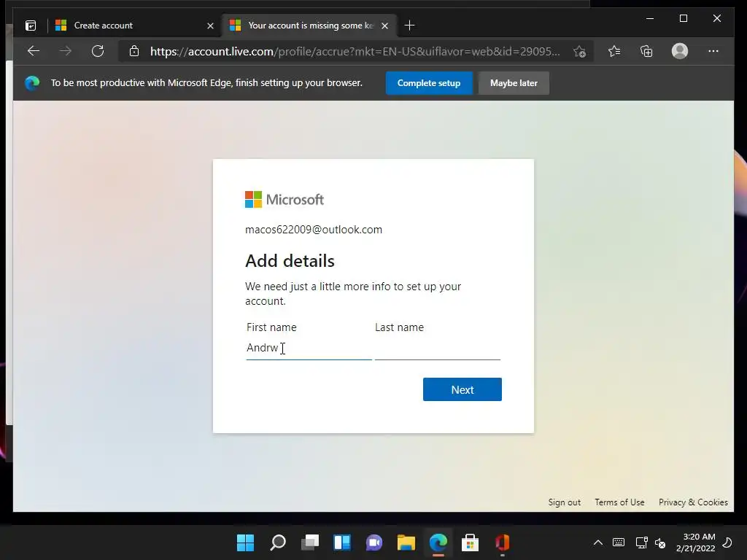Screen dimensions: 747x560
Task: Click the muted volume tray icon
Action: click(660, 542)
